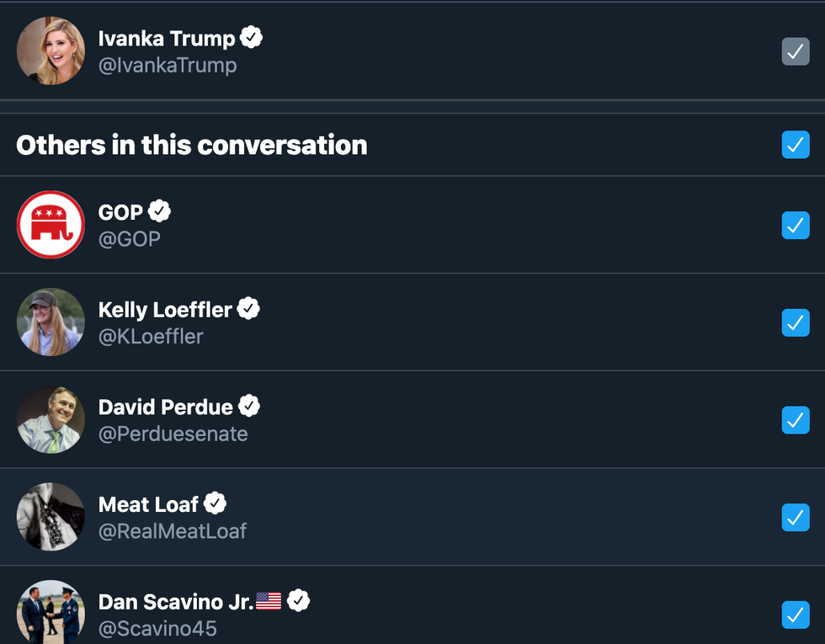Click Kelly Loeffler's profile picture
Viewport: 825px width, 644px height.
coord(51,322)
